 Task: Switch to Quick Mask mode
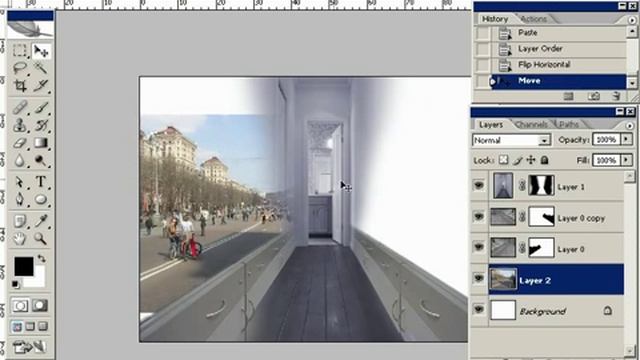point(40,305)
